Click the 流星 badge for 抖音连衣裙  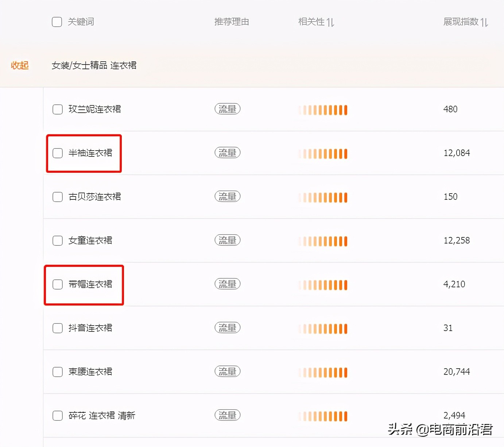[227, 328]
